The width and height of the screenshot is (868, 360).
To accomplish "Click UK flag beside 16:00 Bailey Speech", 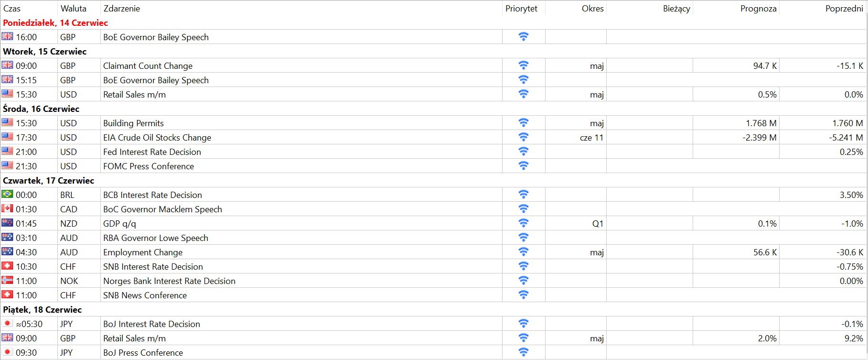I will tap(7, 36).
